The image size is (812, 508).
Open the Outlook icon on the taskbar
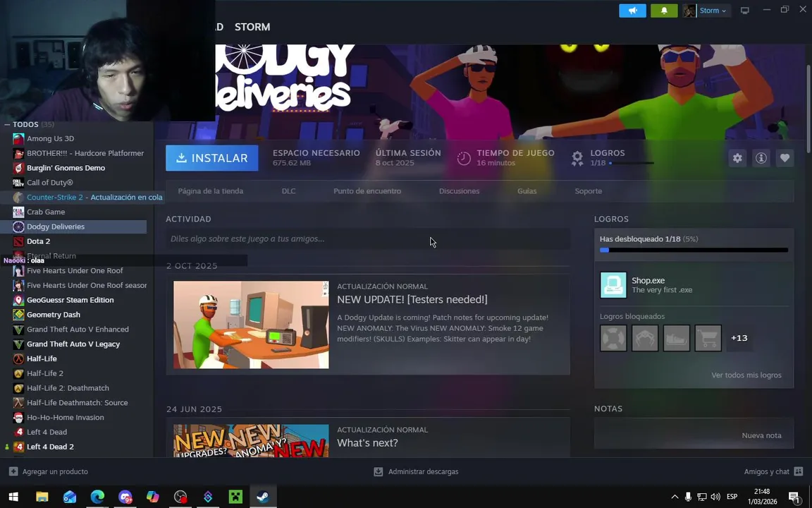click(70, 497)
